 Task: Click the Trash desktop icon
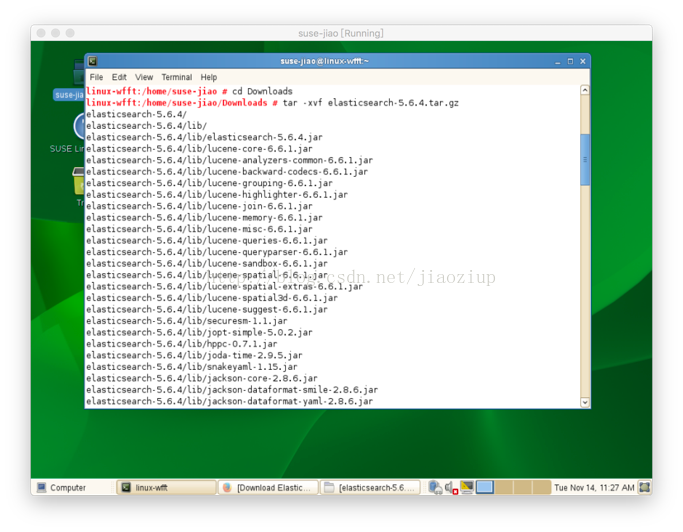[79, 181]
